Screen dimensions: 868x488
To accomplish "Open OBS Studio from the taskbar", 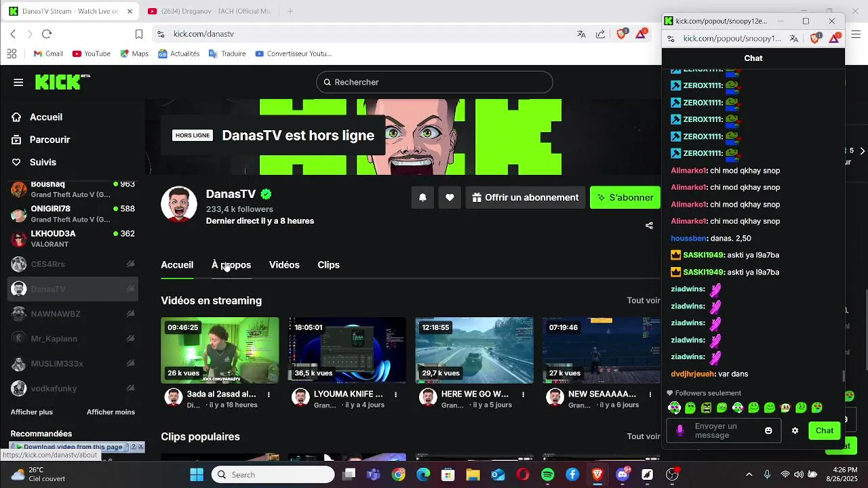I will pos(672,474).
